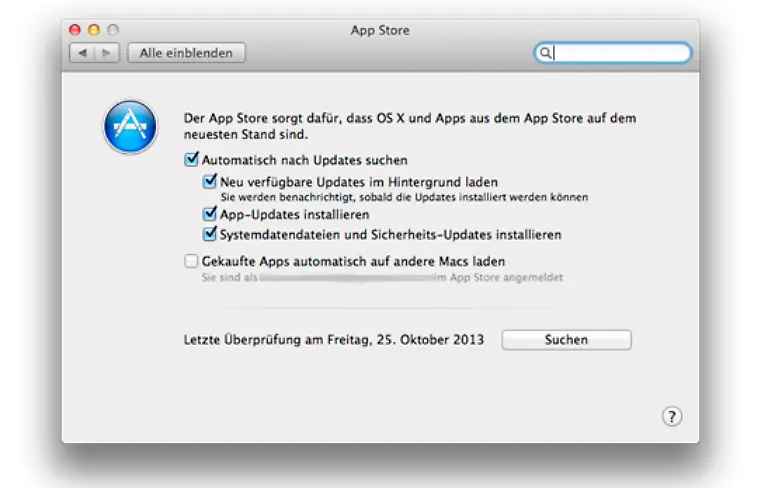The image size is (768, 488).
Task: Click the App Store icon
Action: 130,126
